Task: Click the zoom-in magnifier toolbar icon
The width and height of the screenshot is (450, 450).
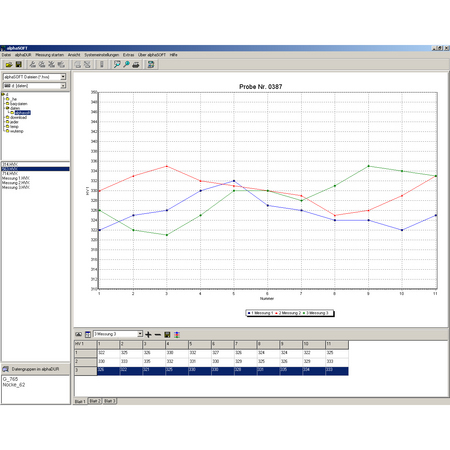Action: pos(126,65)
